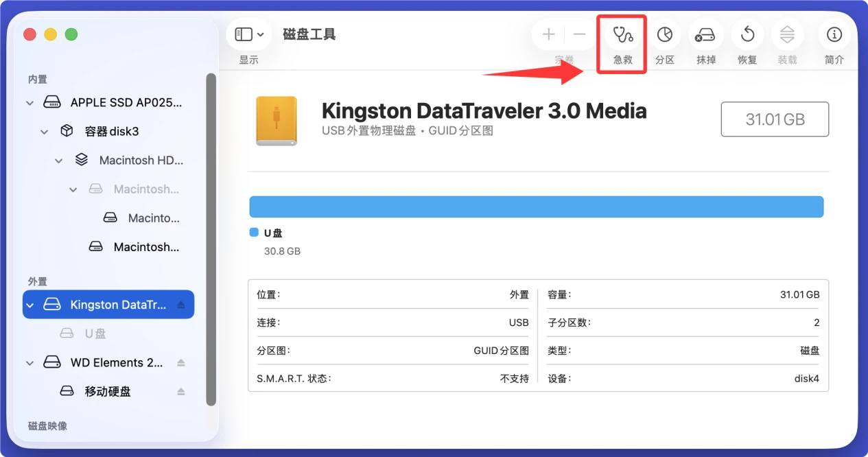Screen dimensions: 868x457
Task: Click the 类型 value 磁盘
Action: coord(810,351)
